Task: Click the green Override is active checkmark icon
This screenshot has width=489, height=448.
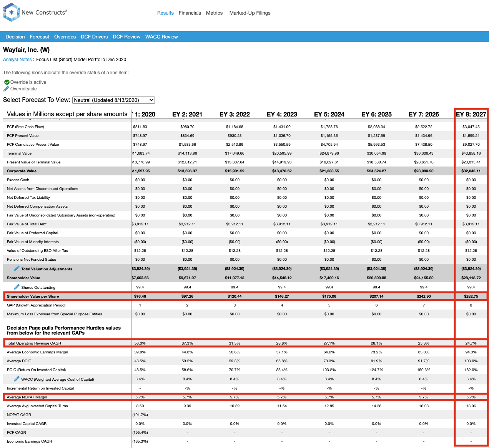Action: pos(7,82)
